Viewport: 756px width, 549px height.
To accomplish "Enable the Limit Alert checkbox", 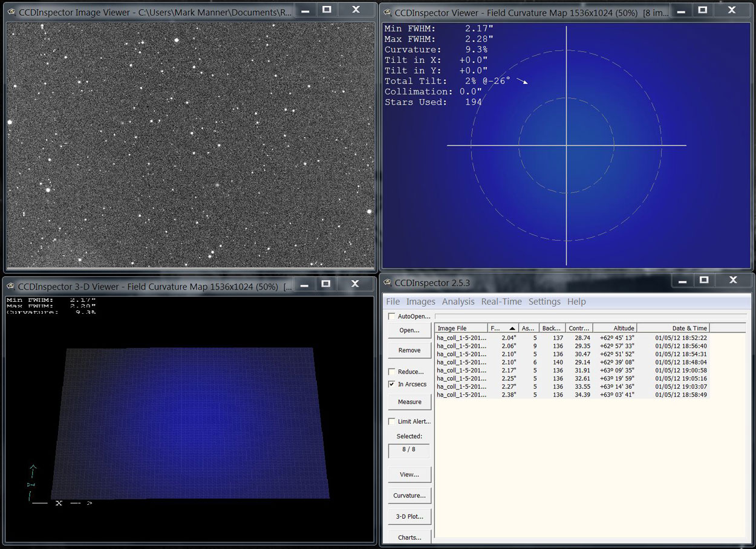I will tap(392, 421).
